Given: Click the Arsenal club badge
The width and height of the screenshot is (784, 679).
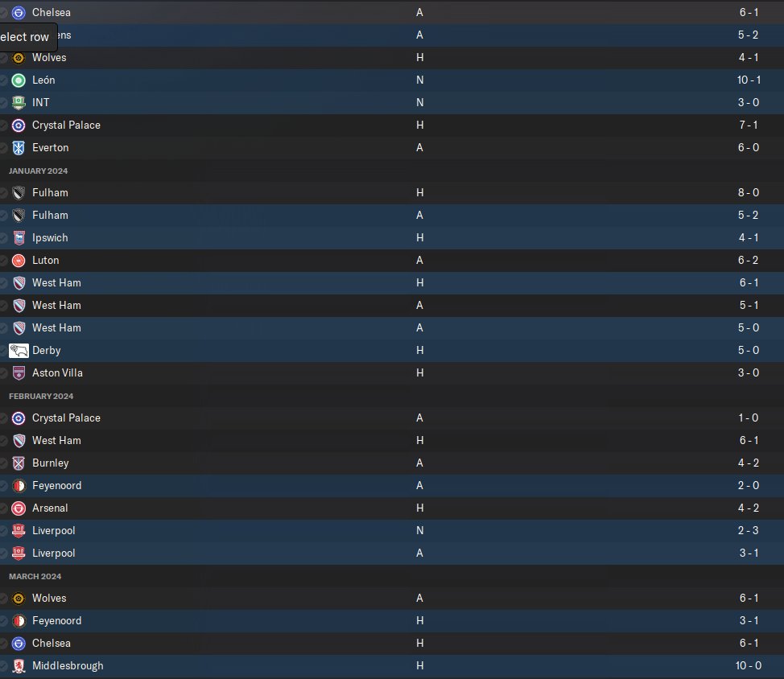Looking at the screenshot, I should click(x=19, y=508).
